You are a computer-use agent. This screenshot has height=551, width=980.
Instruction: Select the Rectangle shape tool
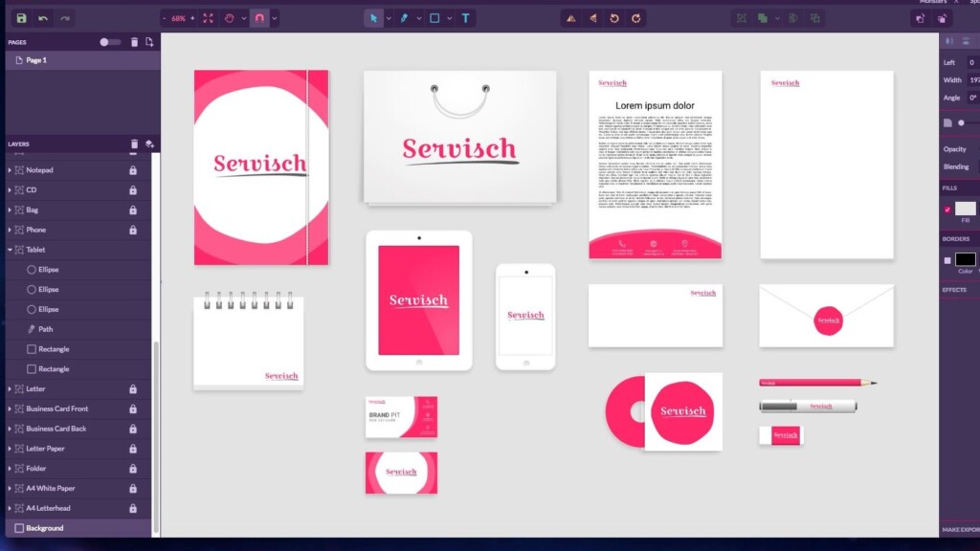[x=434, y=18]
